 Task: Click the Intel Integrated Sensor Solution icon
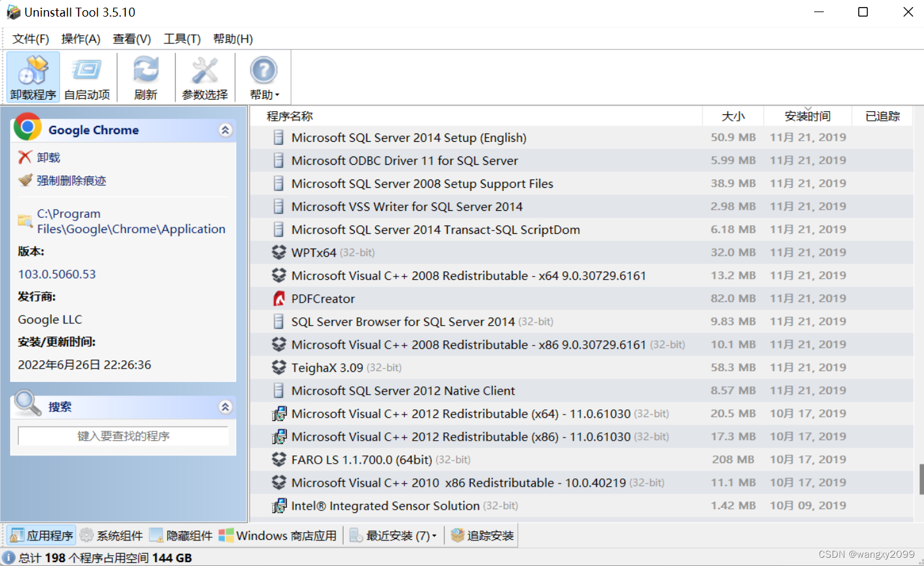click(278, 505)
